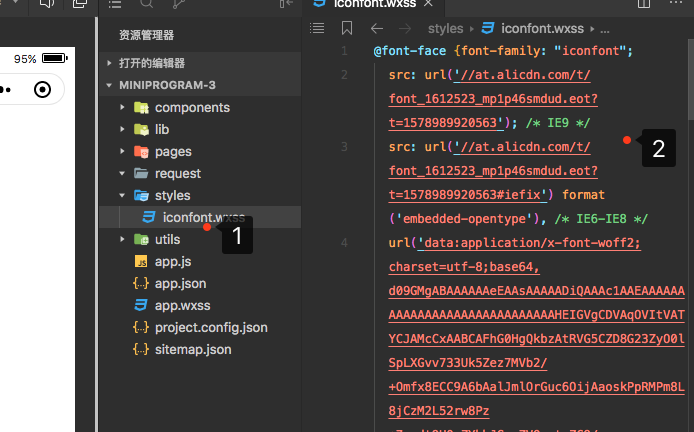The height and width of the screenshot is (432, 694).
Task: Click the lib folder icon
Action: click(141, 129)
